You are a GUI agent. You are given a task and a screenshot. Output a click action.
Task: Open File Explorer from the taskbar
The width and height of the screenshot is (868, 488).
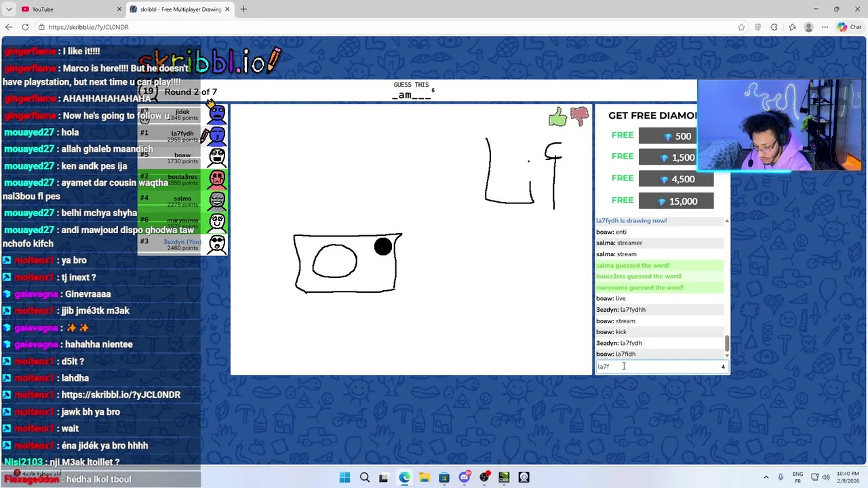(425, 477)
